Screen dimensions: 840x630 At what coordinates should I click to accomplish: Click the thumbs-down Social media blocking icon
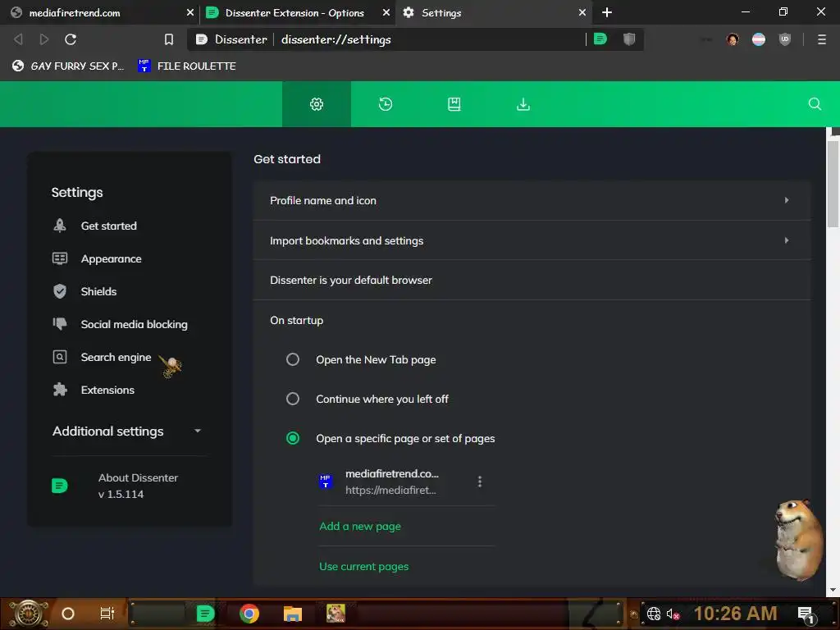click(59, 323)
